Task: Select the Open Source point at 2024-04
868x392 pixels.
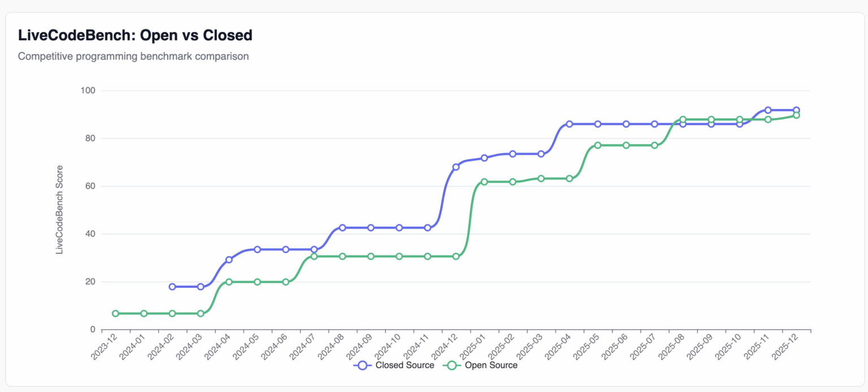Action: click(229, 282)
